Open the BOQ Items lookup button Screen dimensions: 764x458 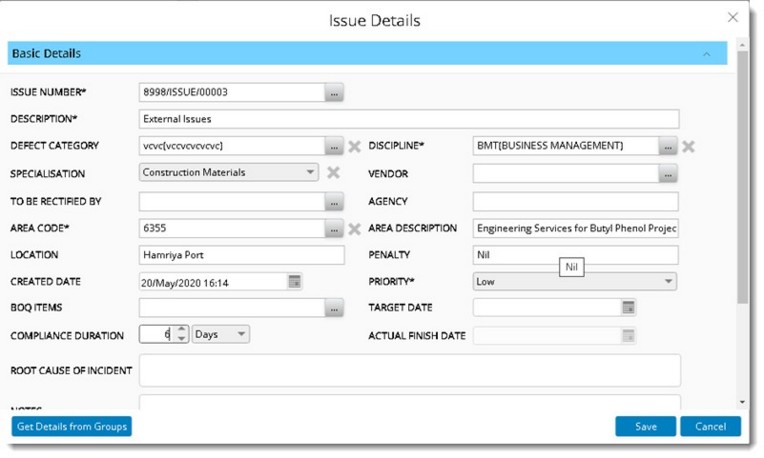point(334,309)
